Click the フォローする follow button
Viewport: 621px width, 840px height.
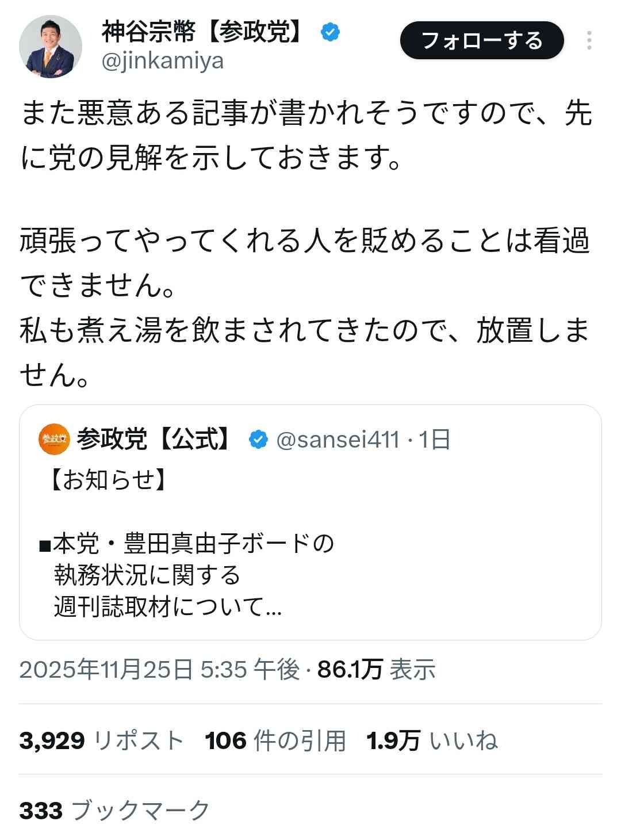pos(482,40)
